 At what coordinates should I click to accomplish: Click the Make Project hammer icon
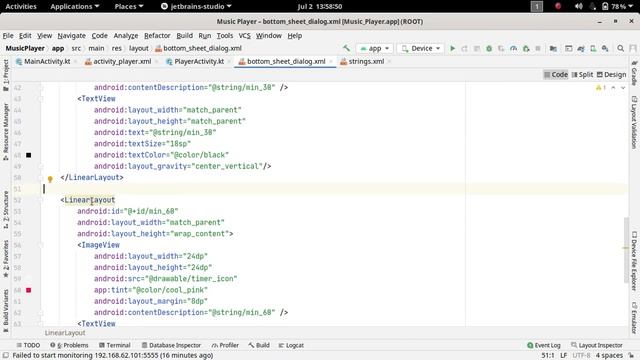[x=346, y=48]
